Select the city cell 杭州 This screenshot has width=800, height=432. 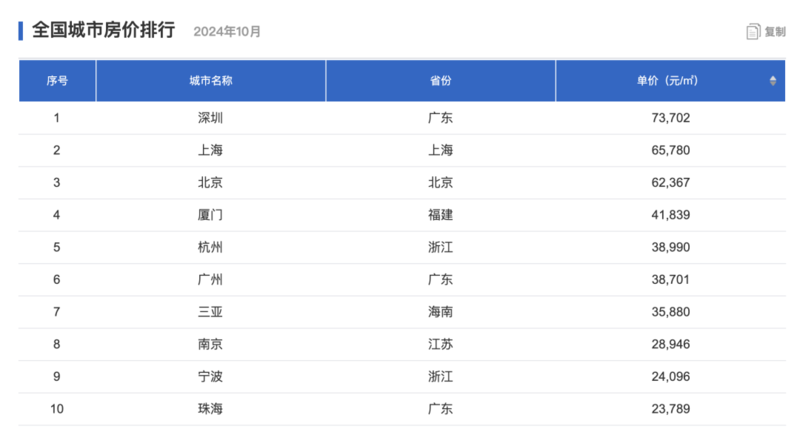pyautogui.click(x=210, y=247)
